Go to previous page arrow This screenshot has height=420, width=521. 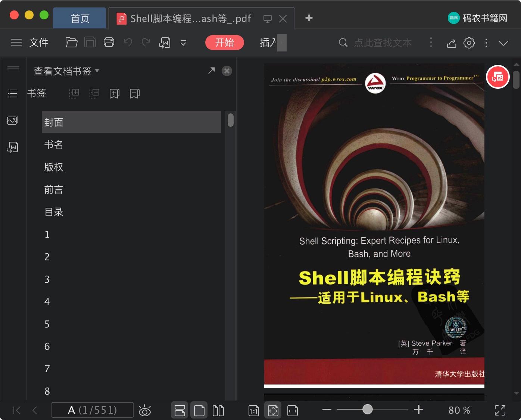pyautogui.click(x=35, y=410)
